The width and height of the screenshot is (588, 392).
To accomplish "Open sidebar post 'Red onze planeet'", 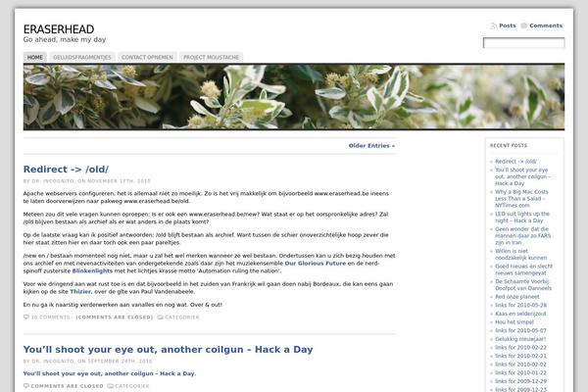I will (x=517, y=297).
